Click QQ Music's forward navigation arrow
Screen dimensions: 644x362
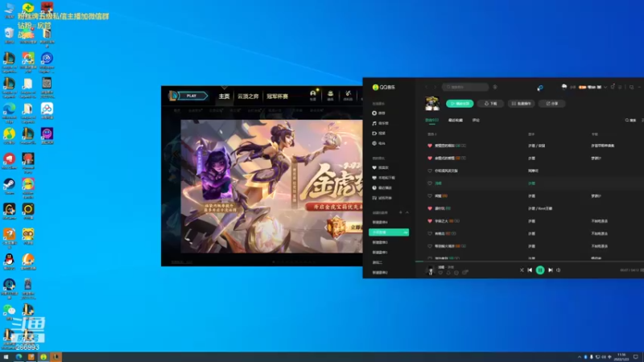tap(435, 87)
